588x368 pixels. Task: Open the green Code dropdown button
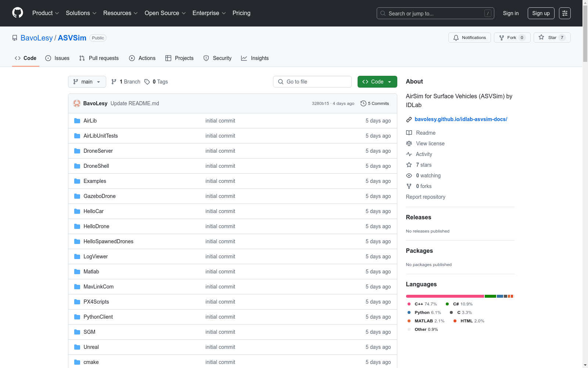click(377, 82)
